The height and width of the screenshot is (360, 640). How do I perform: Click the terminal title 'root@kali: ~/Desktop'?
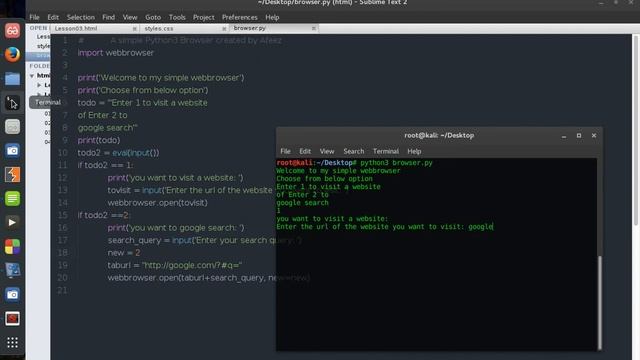[x=439, y=136]
